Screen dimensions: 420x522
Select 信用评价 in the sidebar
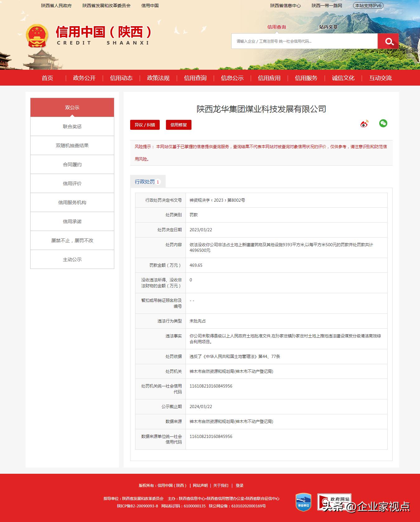(x=72, y=183)
